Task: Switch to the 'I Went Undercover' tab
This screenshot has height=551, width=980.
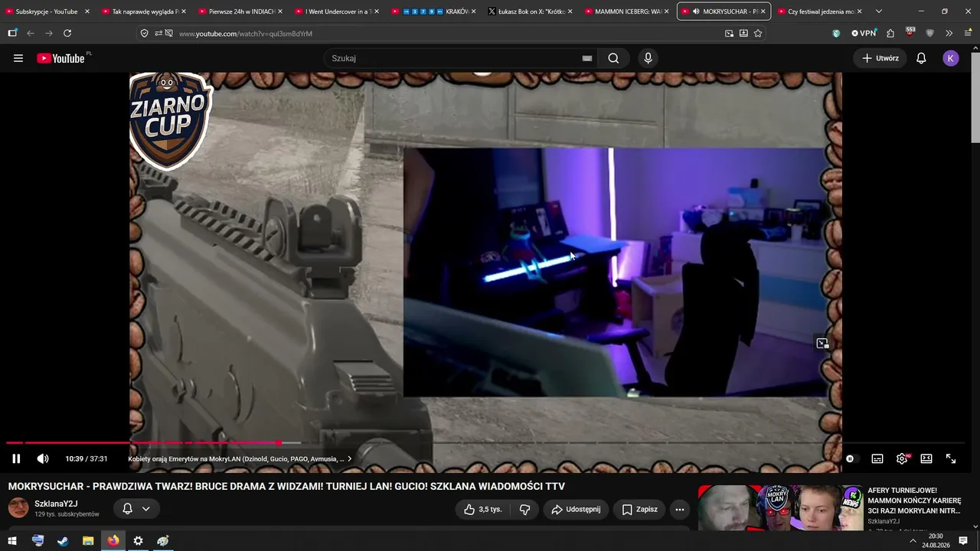Action: pos(337,11)
